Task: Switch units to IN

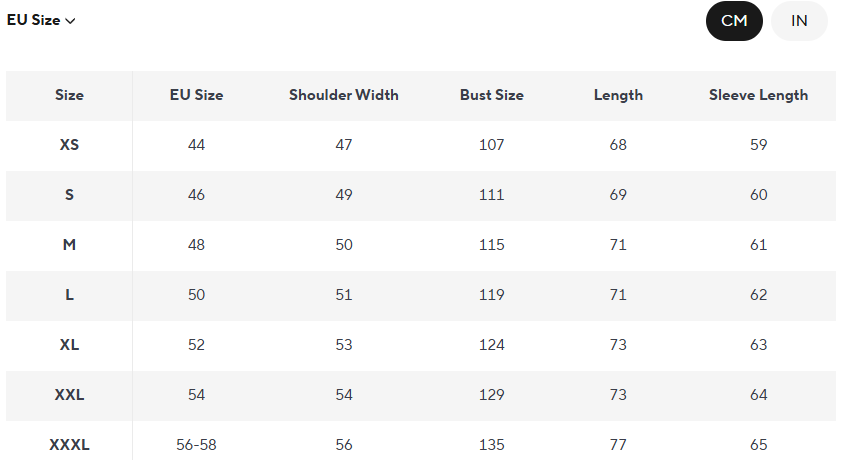Action: pyautogui.click(x=799, y=21)
